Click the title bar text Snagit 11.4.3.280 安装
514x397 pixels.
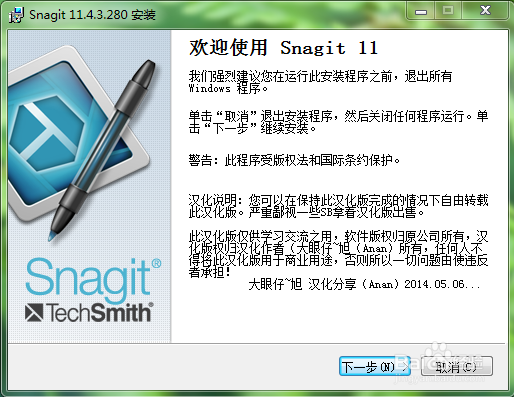coord(92,15)
